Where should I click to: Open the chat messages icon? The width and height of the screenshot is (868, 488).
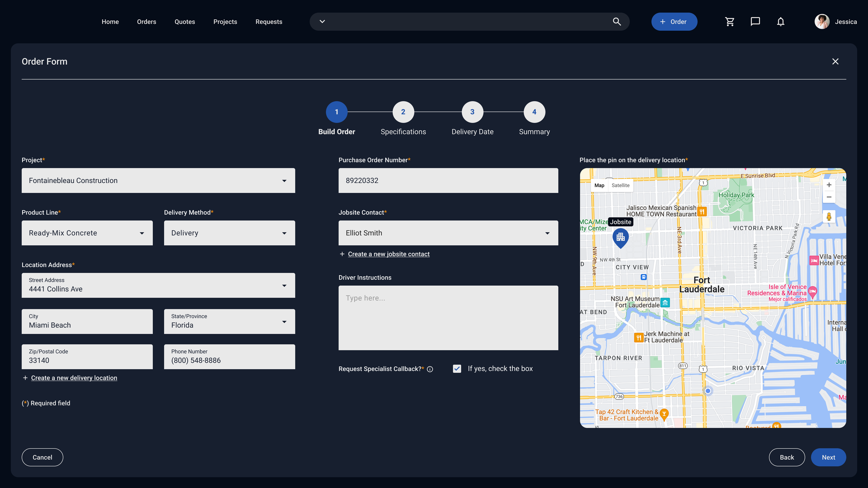point(755,22)
